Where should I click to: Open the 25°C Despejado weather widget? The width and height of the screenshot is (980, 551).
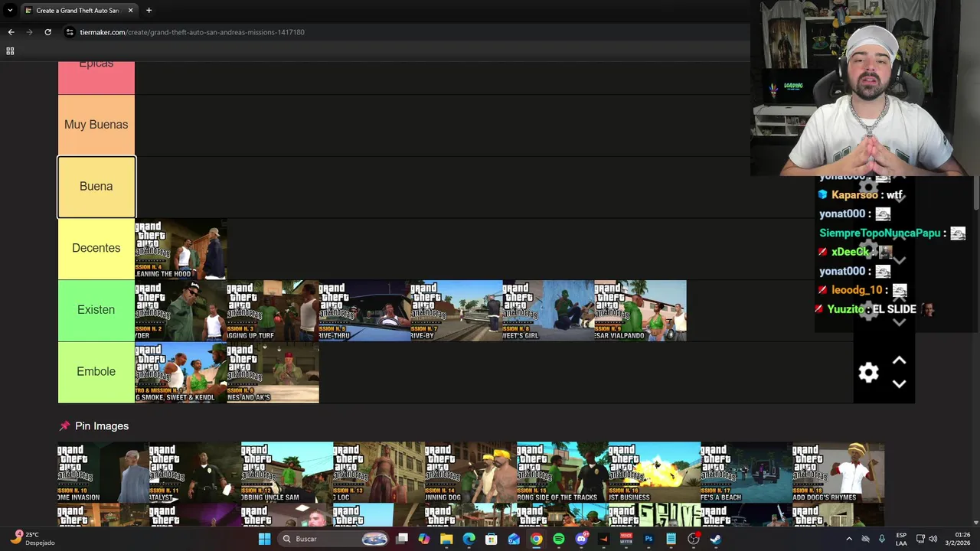tap(32, 539)
